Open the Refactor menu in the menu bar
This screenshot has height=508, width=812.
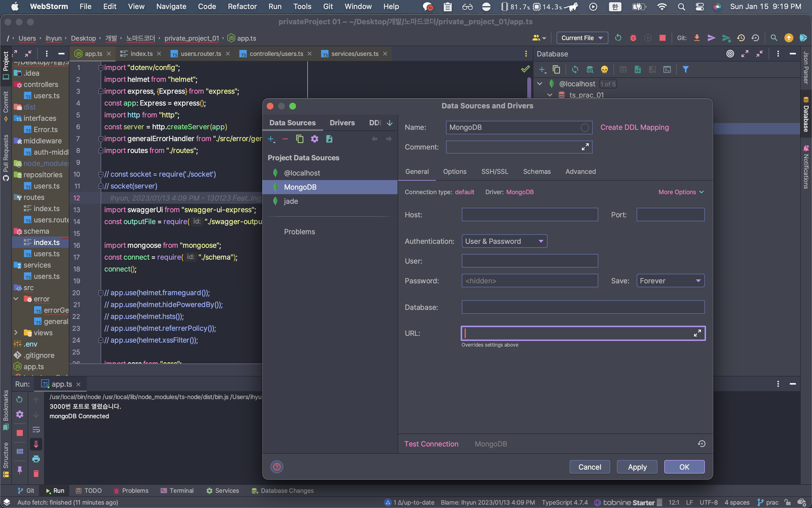[242, 6]
